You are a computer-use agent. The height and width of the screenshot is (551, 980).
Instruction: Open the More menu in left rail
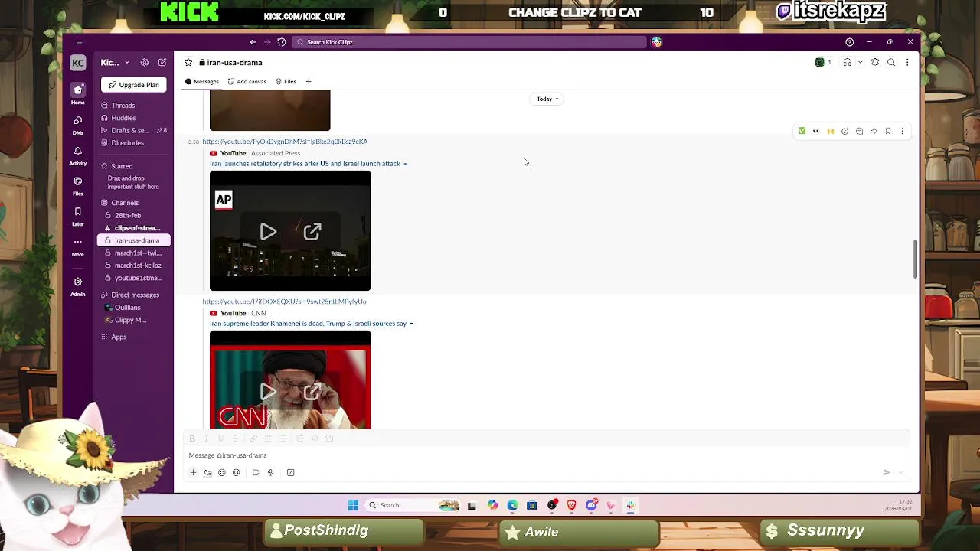pyautogui.click(x=77, y=246)
